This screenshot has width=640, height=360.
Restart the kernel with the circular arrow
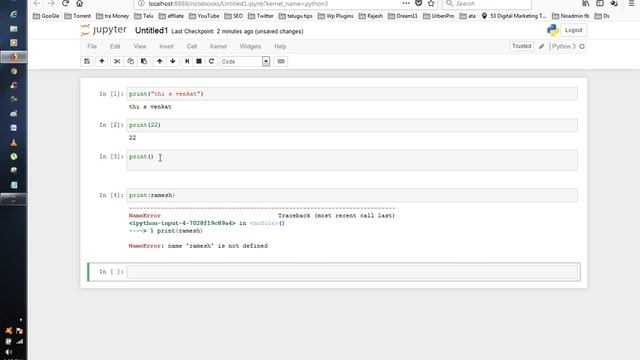point(211,61)
